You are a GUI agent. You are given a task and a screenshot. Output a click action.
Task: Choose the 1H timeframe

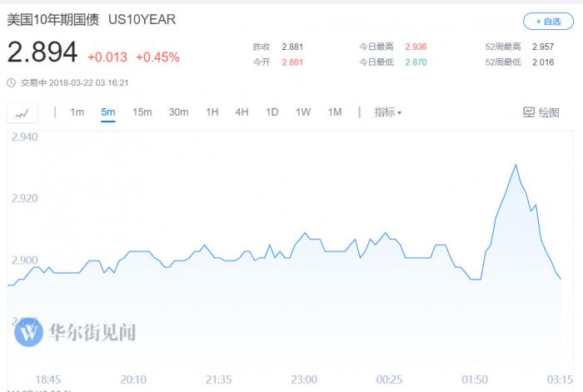(x=212, y=112)
